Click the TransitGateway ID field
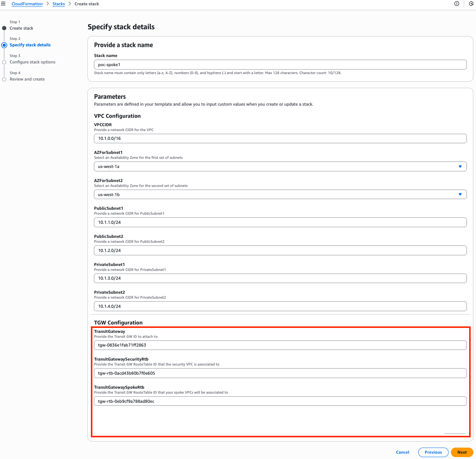 click(x=280, y=345)
